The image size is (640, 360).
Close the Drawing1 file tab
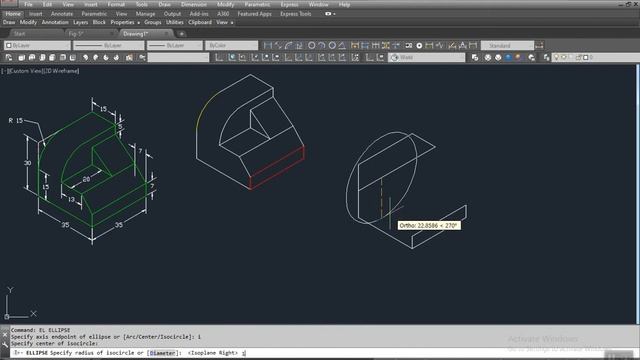[166, 34]
